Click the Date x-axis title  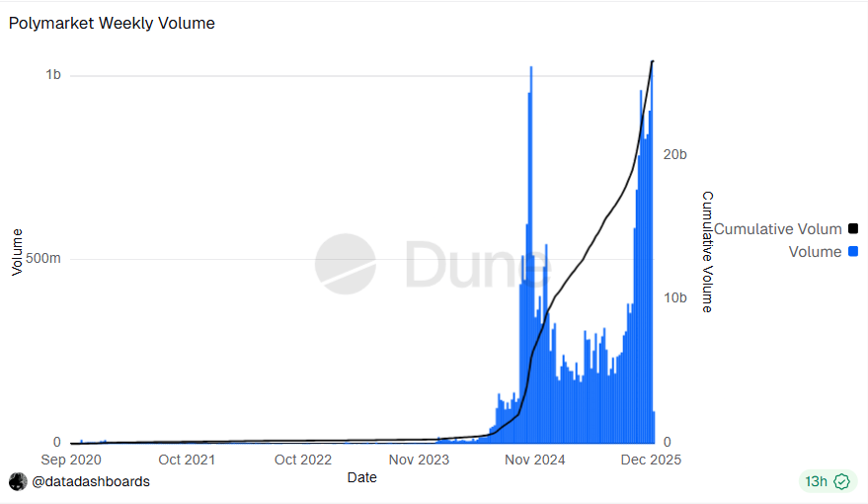tap(361, 477)
